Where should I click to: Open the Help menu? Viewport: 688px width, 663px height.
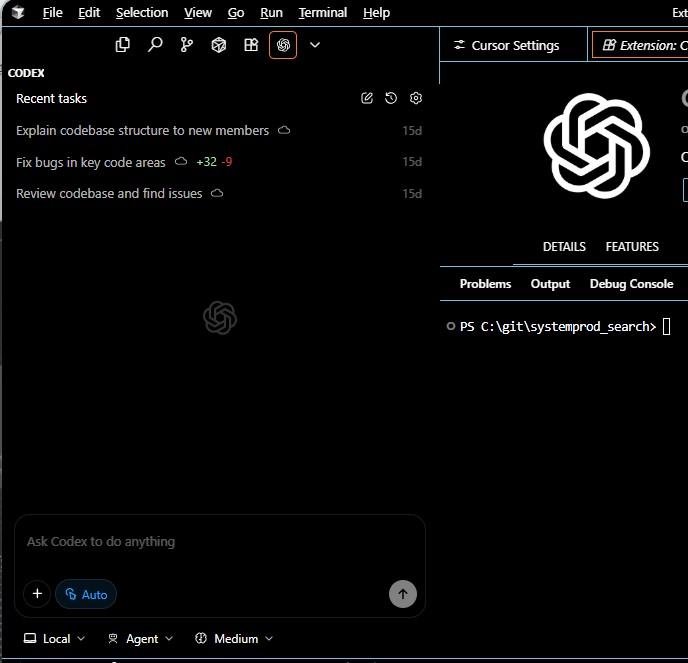pyautogui.click(x=376, y=13)
